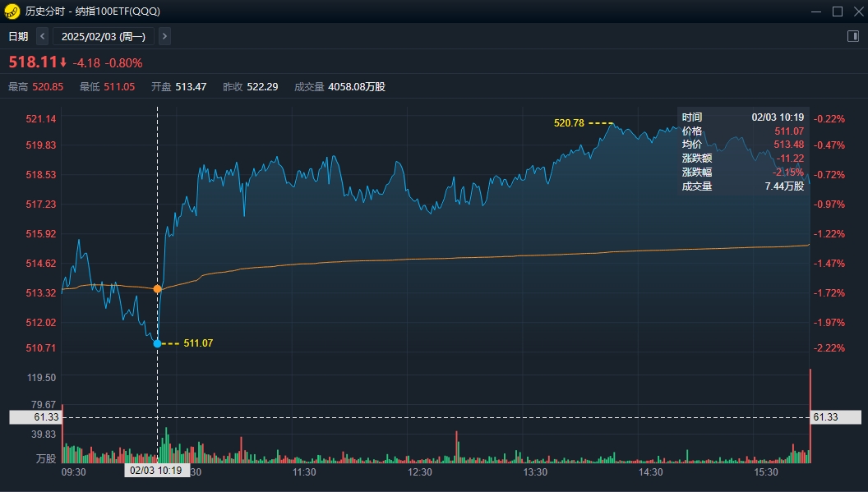Click the tooltip 涨跌额 value -11.22
Image resolution: width=868 pixels, height=492 pixels.
(790, 159)
